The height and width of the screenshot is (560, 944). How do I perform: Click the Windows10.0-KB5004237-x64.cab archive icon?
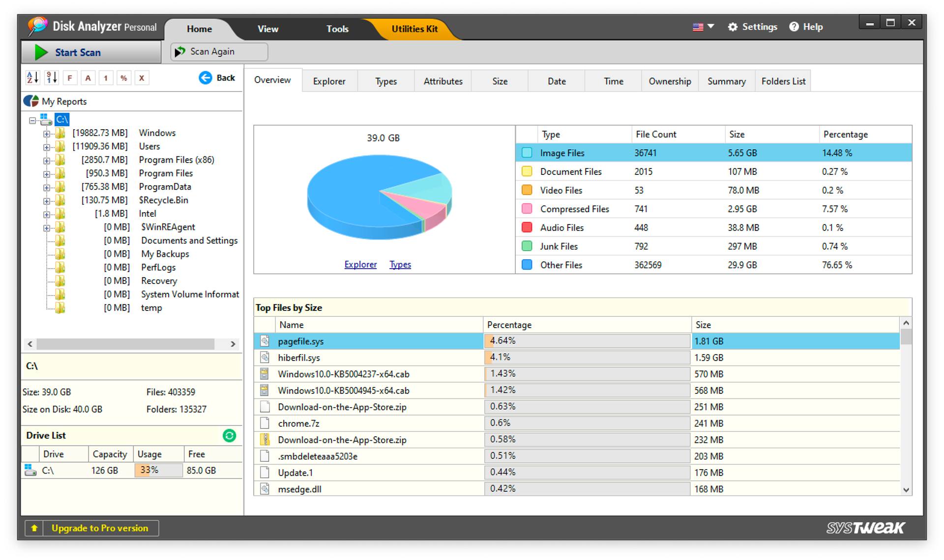point(265,374)
